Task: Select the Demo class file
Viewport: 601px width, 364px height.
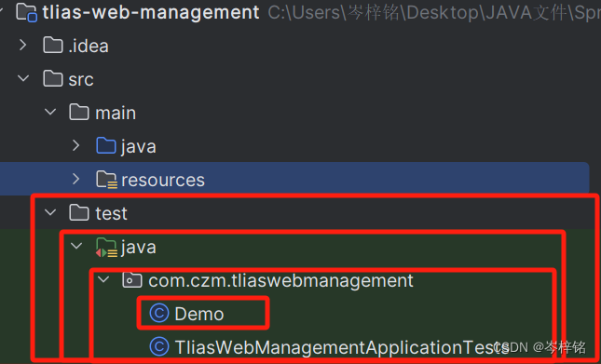Action: click(x=198, y=314)
